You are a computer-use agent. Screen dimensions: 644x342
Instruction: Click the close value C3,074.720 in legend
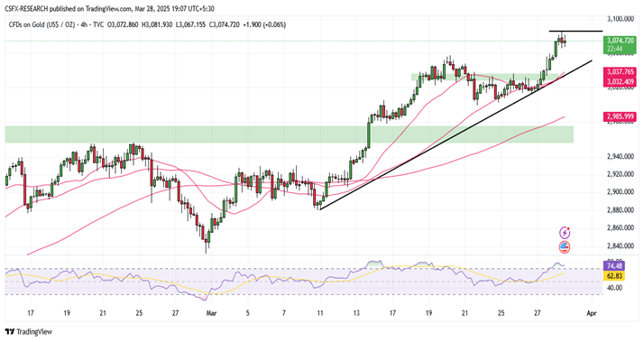[225, 24]
